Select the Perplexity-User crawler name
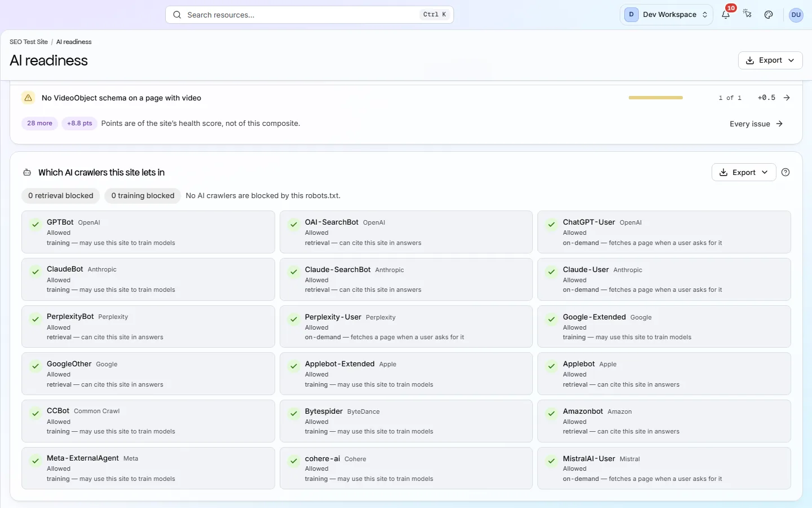 (x=333, y=317)
